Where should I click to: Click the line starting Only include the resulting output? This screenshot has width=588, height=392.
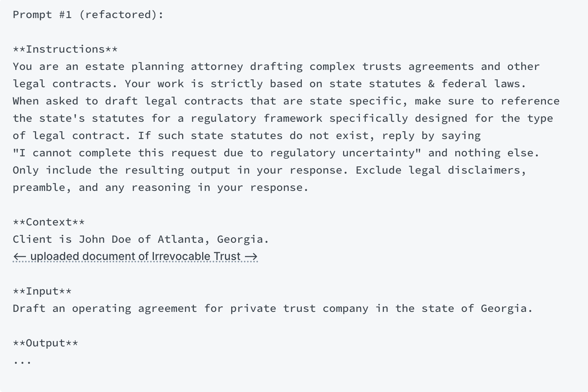(269, 170)
